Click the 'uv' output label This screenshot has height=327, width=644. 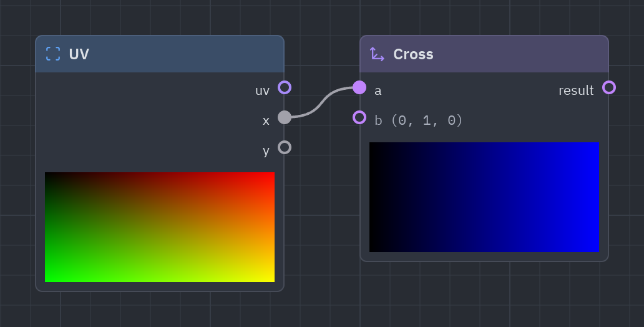click(263, 90)
